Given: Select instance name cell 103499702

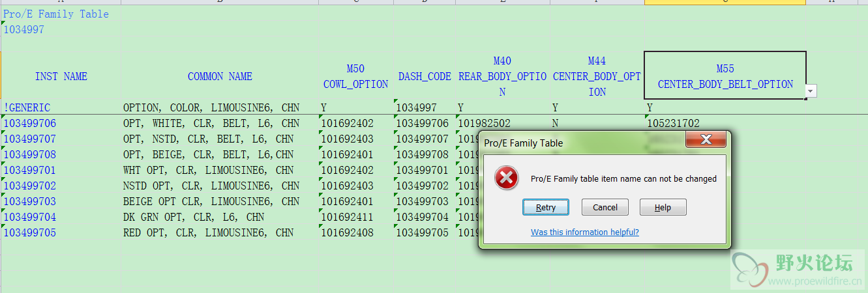Looking at the screenshot, I should (61, 186).
